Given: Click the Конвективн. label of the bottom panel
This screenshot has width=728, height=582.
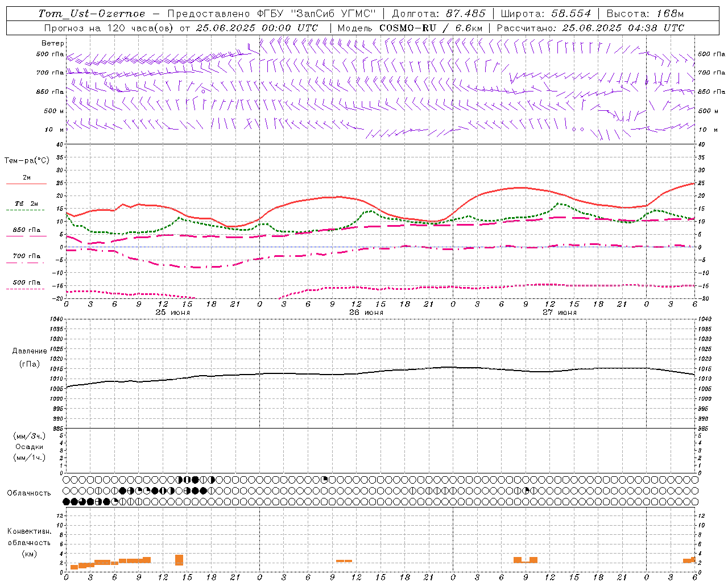Looking at the screenshot, I should [x=30, y=531].
